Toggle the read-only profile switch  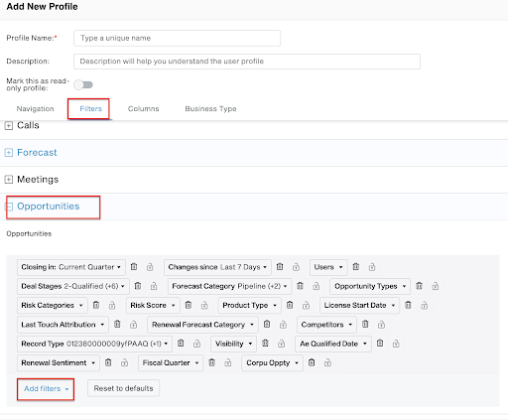(x=83, y=85)
